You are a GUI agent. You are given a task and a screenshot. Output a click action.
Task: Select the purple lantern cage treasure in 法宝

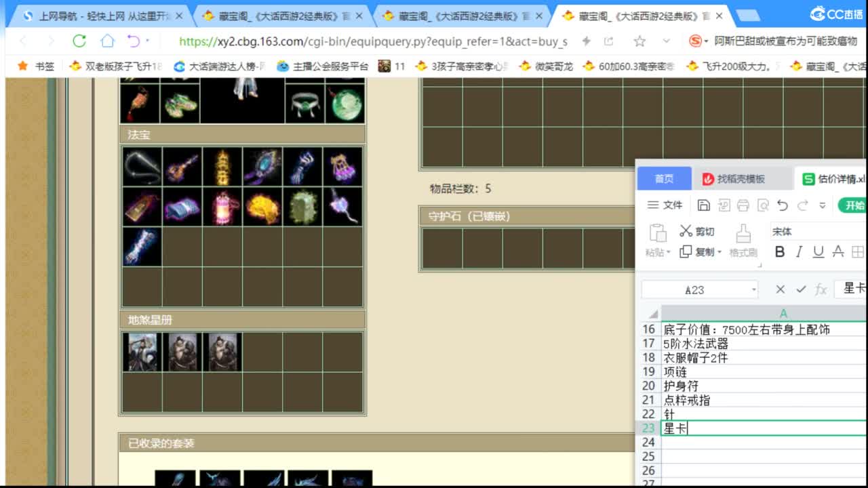pos(342,166)
